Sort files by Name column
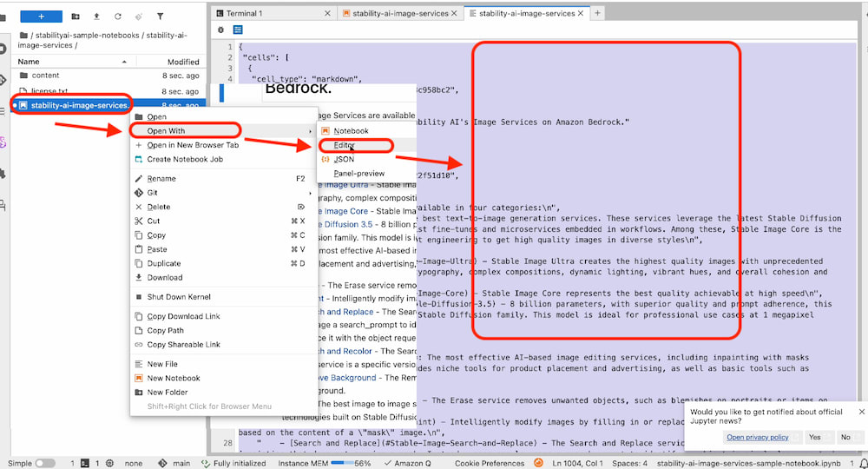Screen dimensions: 868x469 [72, 62]
